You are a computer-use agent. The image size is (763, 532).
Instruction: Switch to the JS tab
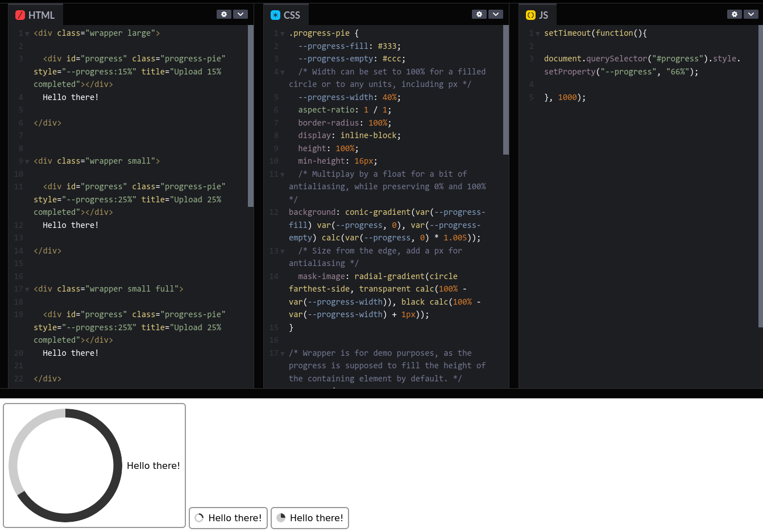[538, 15]
